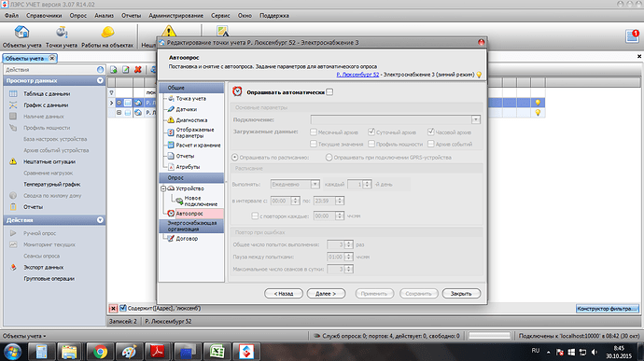Click the notifications icon with red badge
The width and height of the screenshot is (644, 361).
point(632,35)
